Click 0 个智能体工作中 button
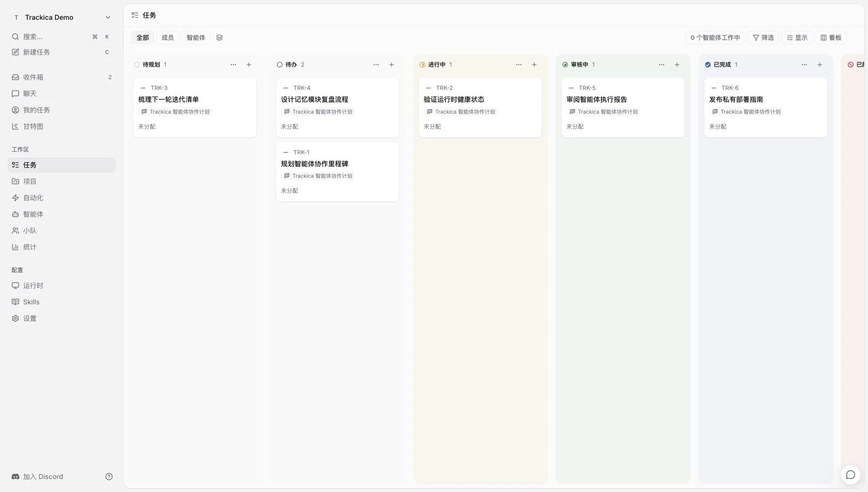868x492 pixels. [715, 38]
